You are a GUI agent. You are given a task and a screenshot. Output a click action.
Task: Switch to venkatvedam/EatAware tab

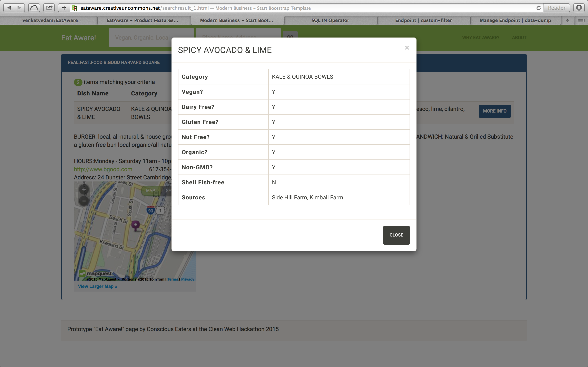point(50,20)
